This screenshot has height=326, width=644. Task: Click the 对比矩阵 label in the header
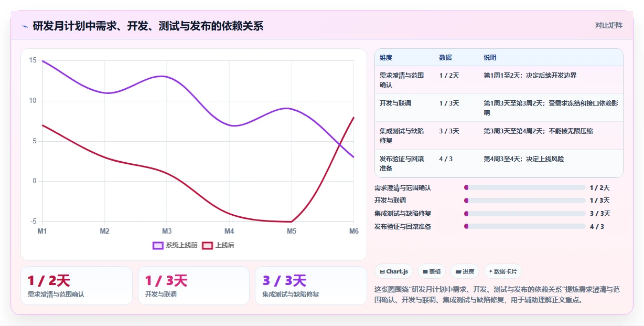(608, 25)
